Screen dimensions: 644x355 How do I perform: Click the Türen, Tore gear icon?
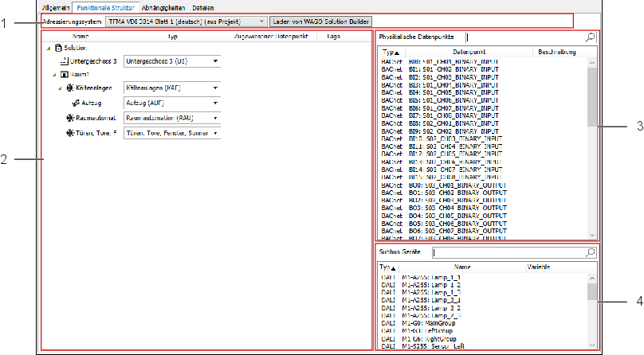click(70, 133)
